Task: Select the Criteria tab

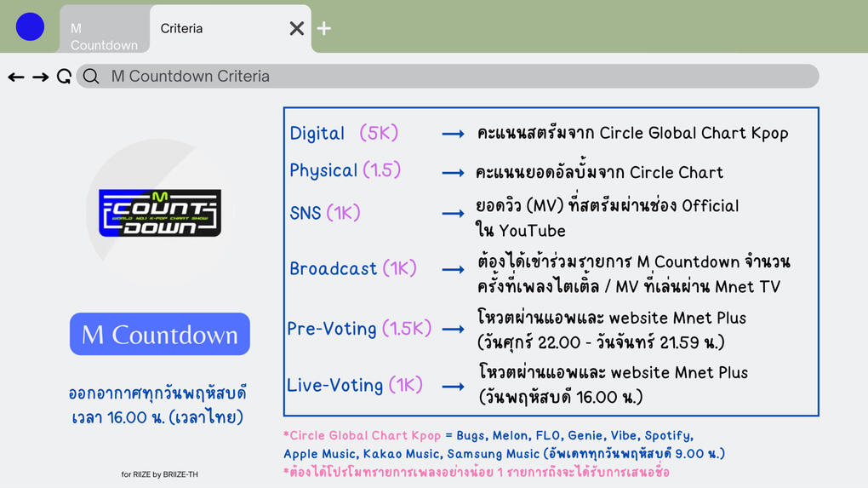Action: [x=182, y=28]
